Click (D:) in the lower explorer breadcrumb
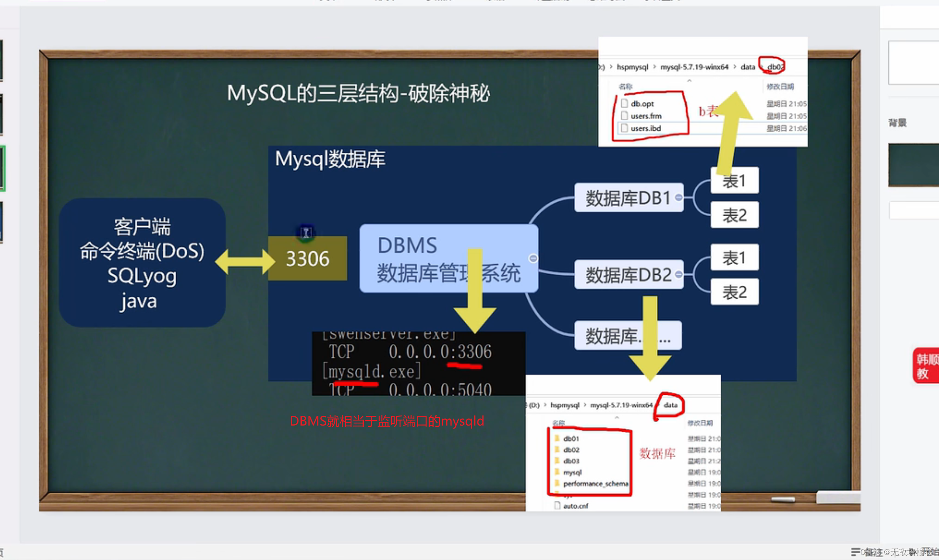Screen dimensions: 939x560 [x=534, y=405]
